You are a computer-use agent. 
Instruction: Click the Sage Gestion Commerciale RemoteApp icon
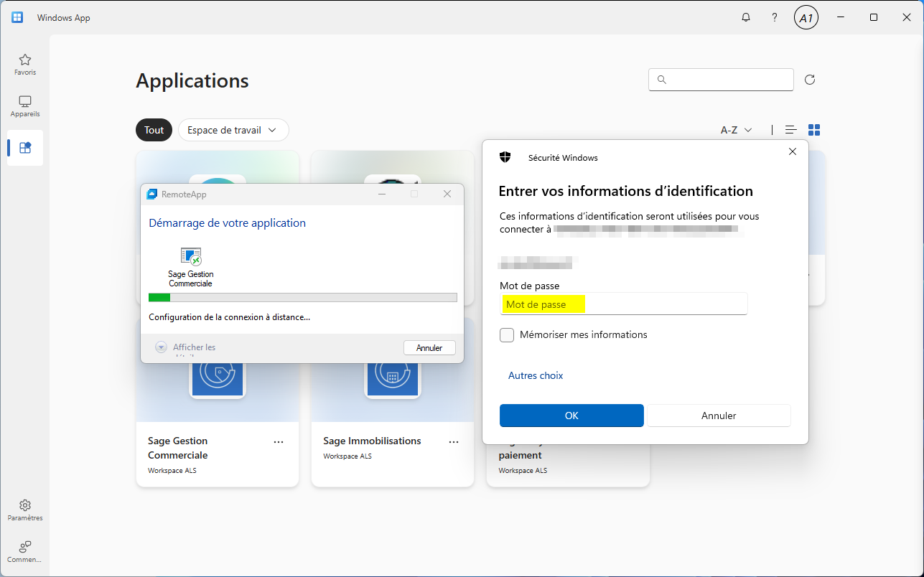click(x=191, y=257)
